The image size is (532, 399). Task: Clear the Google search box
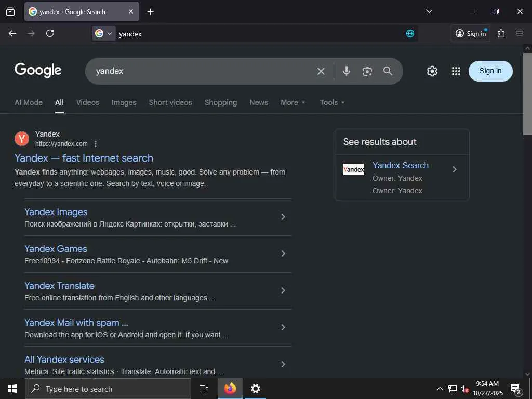coord(321,71)
